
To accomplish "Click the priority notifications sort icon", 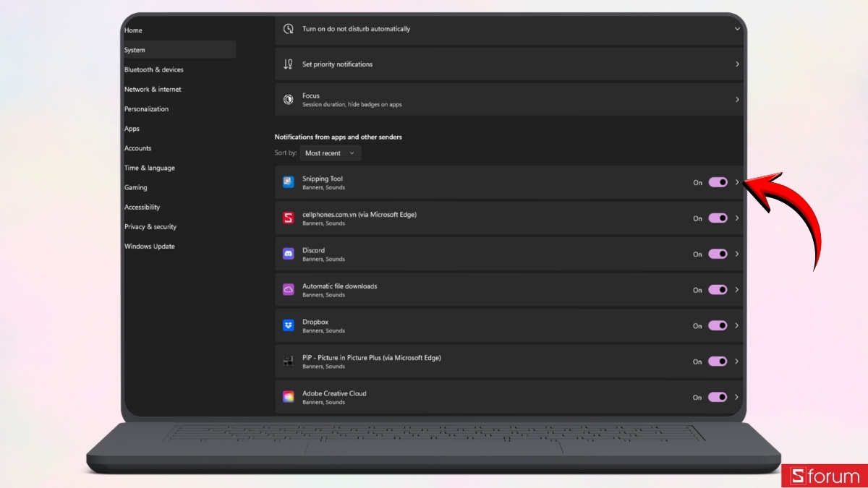I will [x=288, y=64].
